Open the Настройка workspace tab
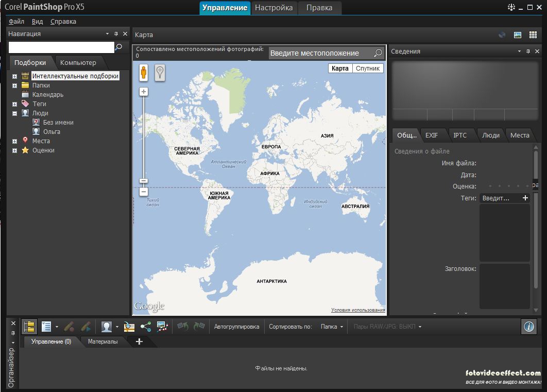 (274, 8)
